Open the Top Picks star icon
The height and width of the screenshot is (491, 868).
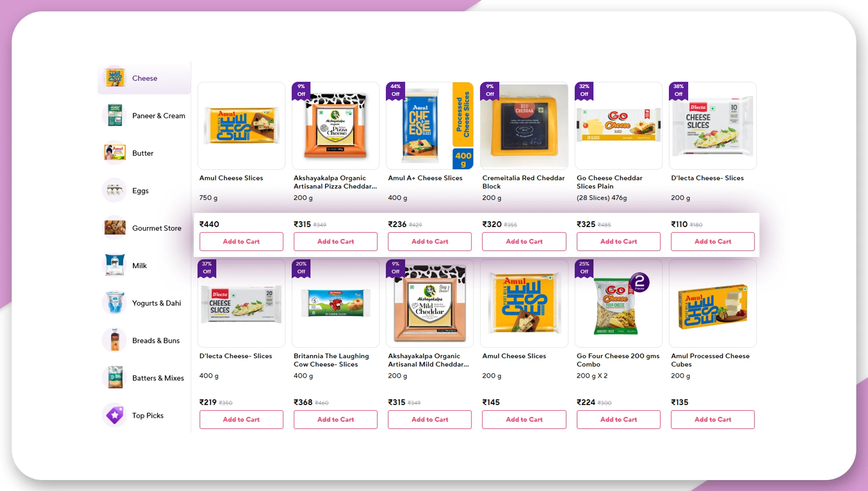(x=114, y=415)
